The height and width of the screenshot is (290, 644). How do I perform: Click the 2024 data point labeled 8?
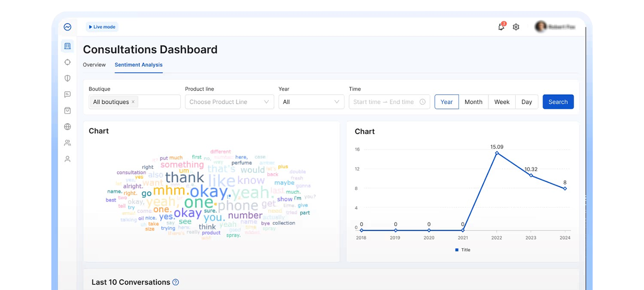coord(565,189)
